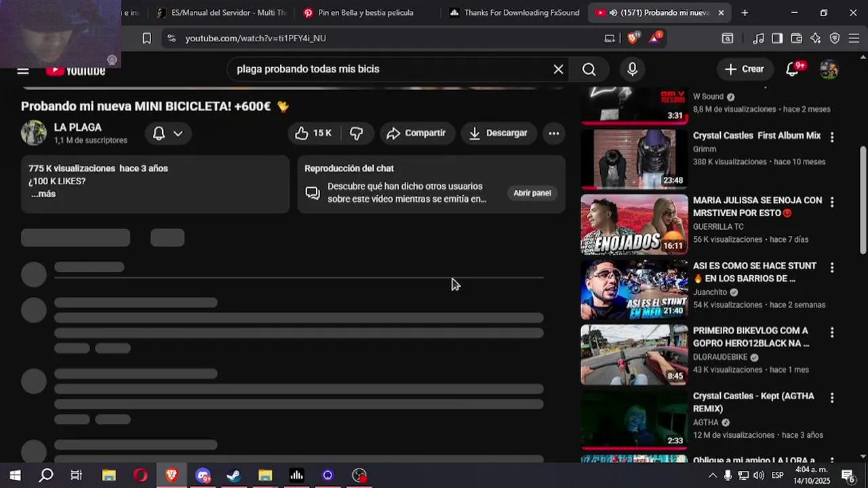Open Crystal Castles First Album Mix video
868x488 pixels.
pos(757,136)
